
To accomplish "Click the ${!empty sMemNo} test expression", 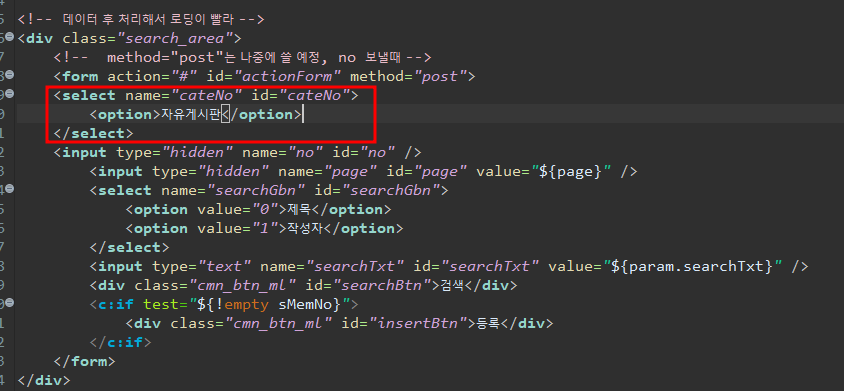I will [270, 304].
